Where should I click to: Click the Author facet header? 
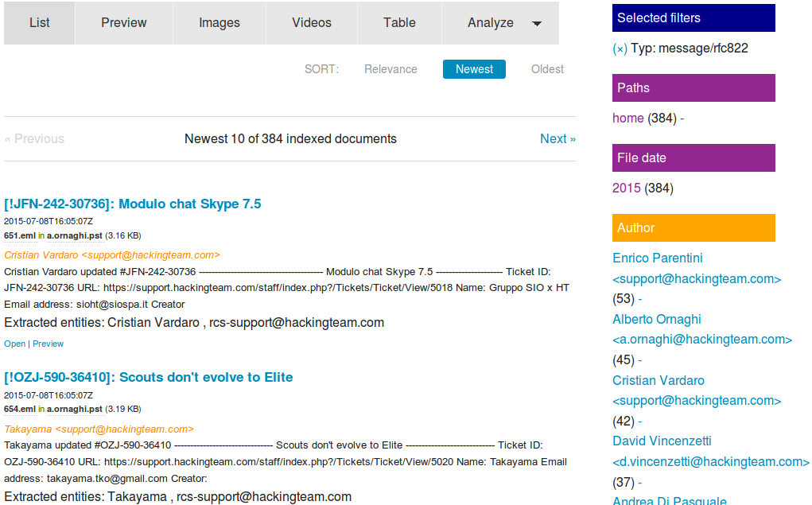[694, 228]
